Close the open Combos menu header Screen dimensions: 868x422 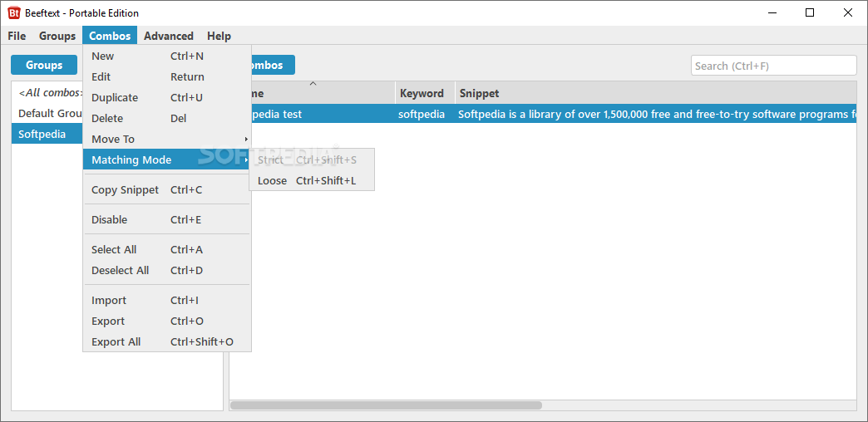coord(110,36)
